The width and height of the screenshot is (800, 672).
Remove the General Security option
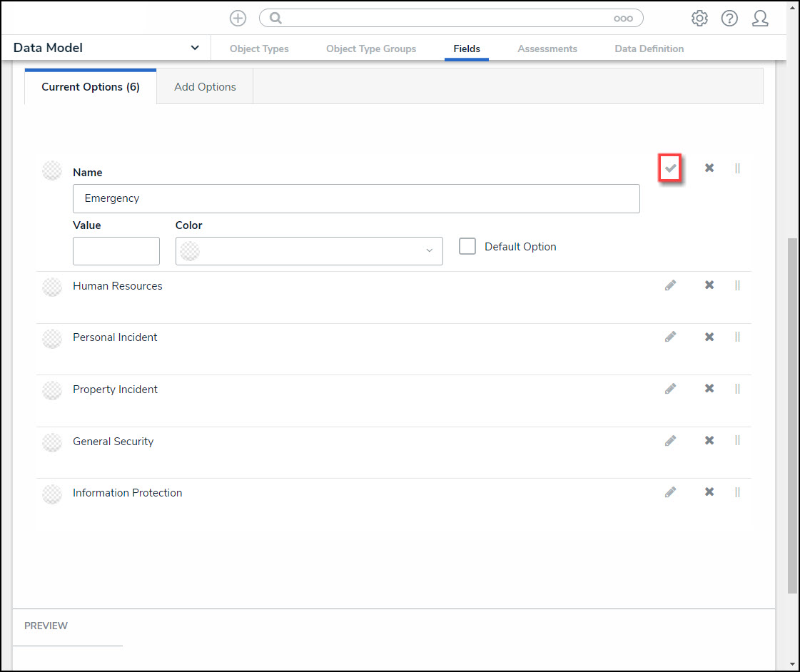tap(709, 441)
